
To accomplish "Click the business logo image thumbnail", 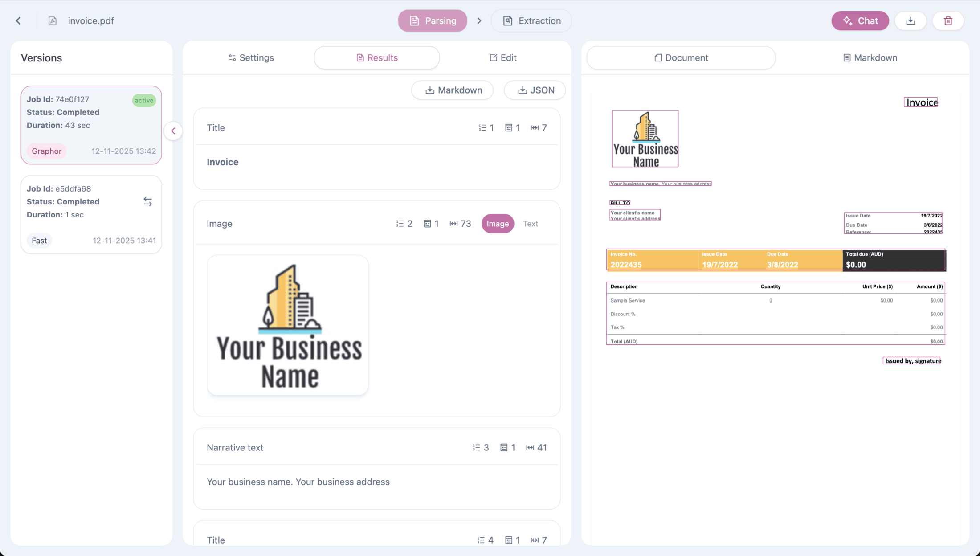I will click(x=288, y=325).
